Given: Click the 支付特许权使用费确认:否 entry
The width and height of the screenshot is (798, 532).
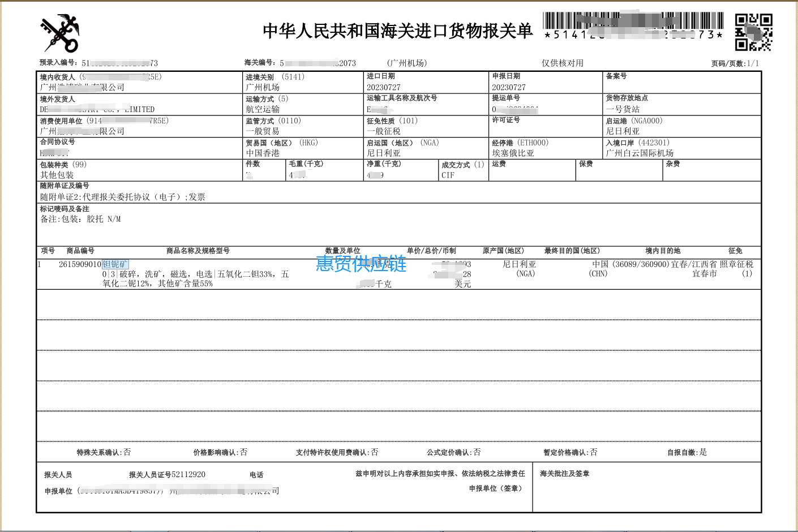Looking at the screenshot, I should [x=337, y=452].
